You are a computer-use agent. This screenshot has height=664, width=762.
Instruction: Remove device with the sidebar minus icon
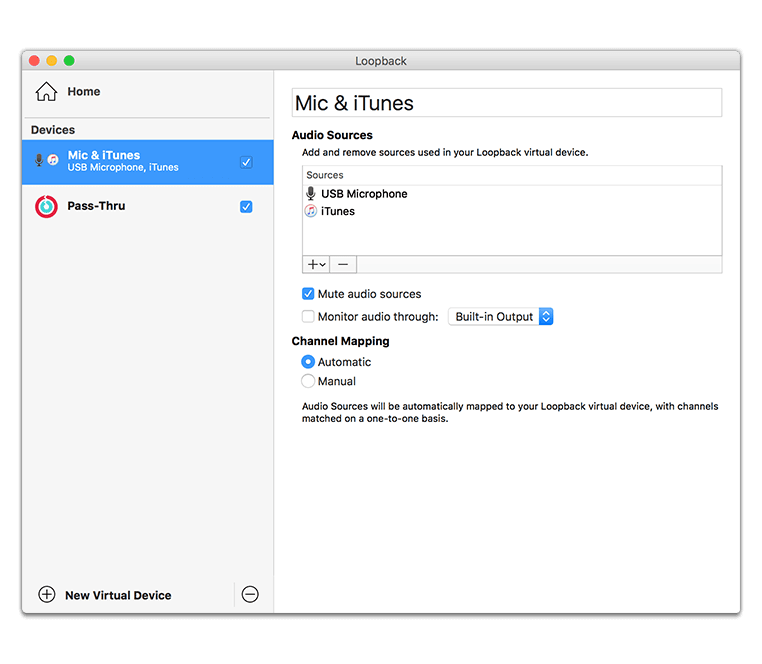[250, 594]
